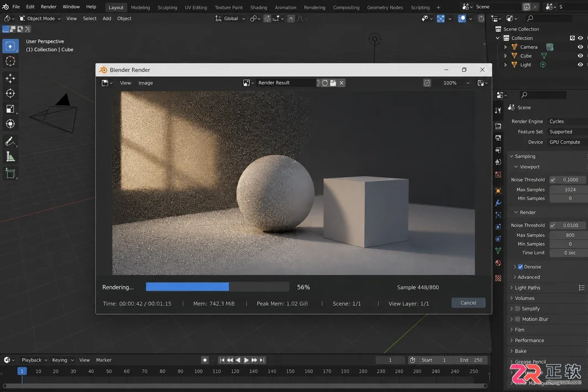The height and width of the screenshot is (392, 588).
Task: Unlink the Render Result image
Action: (x=341, y=83)
